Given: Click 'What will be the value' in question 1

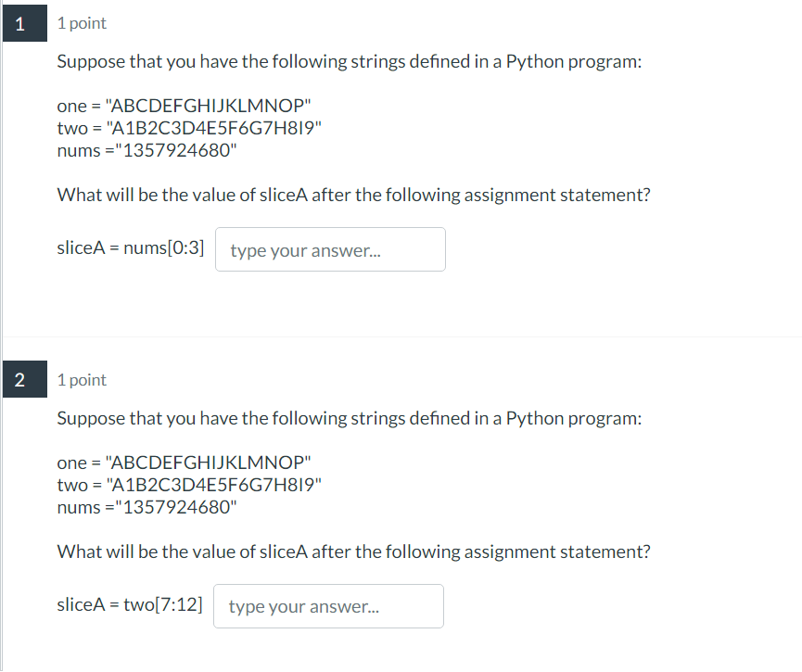Looking at the screenshot, I should point(353,196).
